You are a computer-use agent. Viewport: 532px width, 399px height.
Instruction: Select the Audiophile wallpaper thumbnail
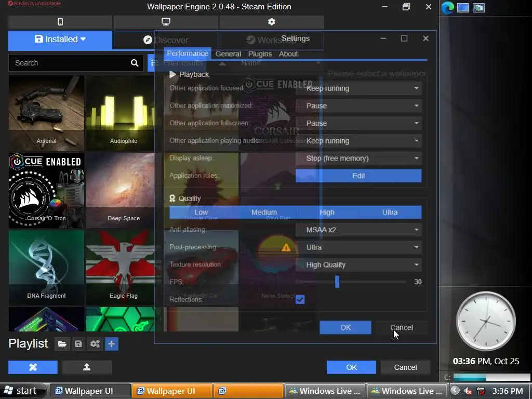(x=124, y=113)
